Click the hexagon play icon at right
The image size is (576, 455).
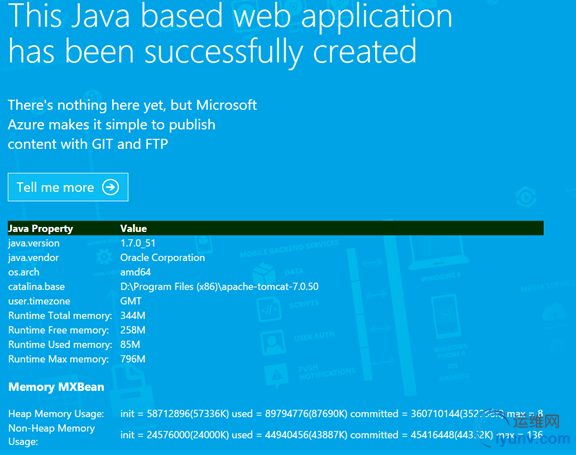pyautogui.click(x=526, y=197)
